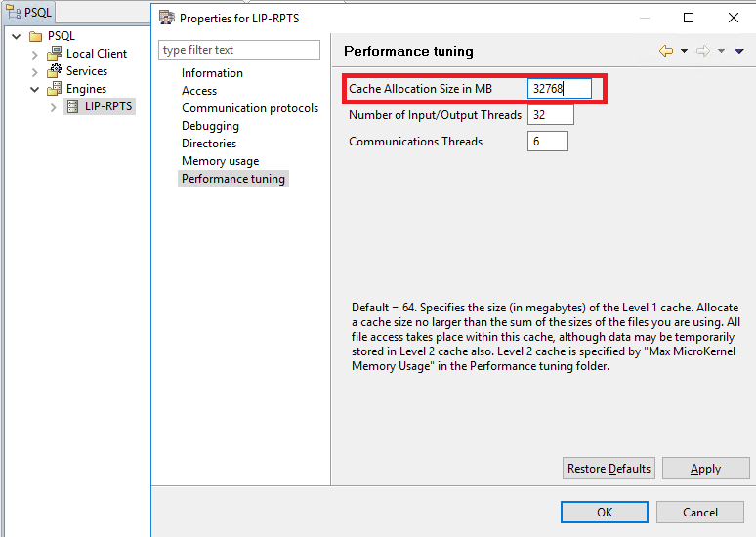Click the PSQL folder icon in tree

point(35,36)
